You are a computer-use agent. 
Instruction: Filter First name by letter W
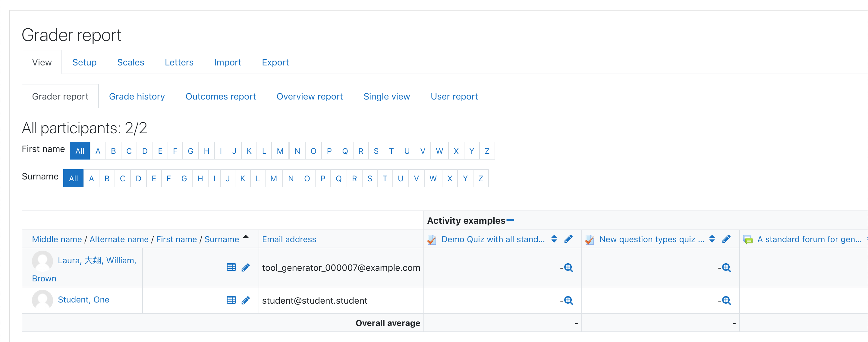(x=439, y=151)
